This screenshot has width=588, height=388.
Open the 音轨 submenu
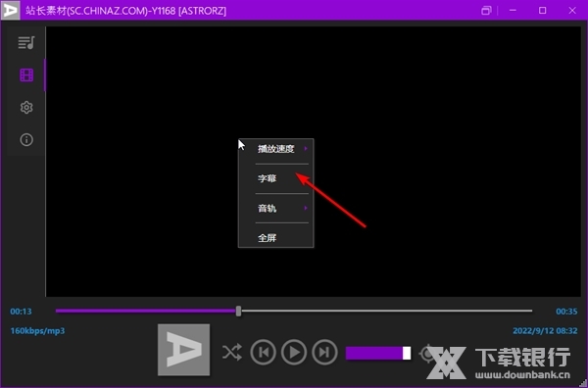[x=276, y=208]
